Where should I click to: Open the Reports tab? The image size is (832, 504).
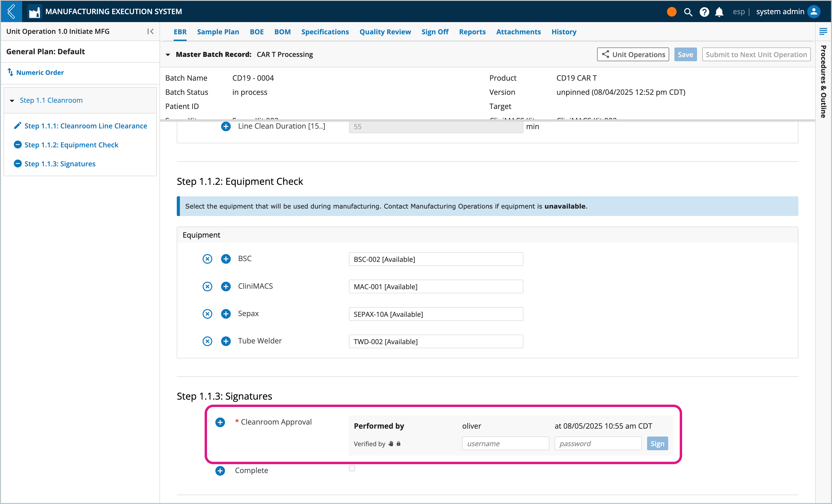coord(472,32)
